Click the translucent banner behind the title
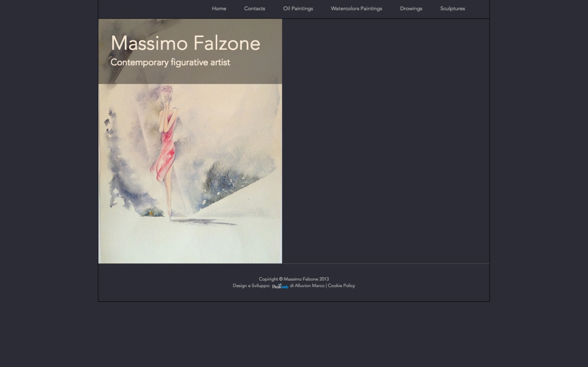The image size is (588, 367). pyautogui.click(x=190, y=51)
